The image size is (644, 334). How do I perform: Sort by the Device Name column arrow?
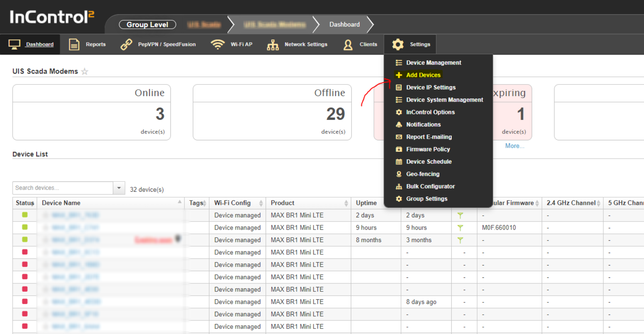[180, 202]
